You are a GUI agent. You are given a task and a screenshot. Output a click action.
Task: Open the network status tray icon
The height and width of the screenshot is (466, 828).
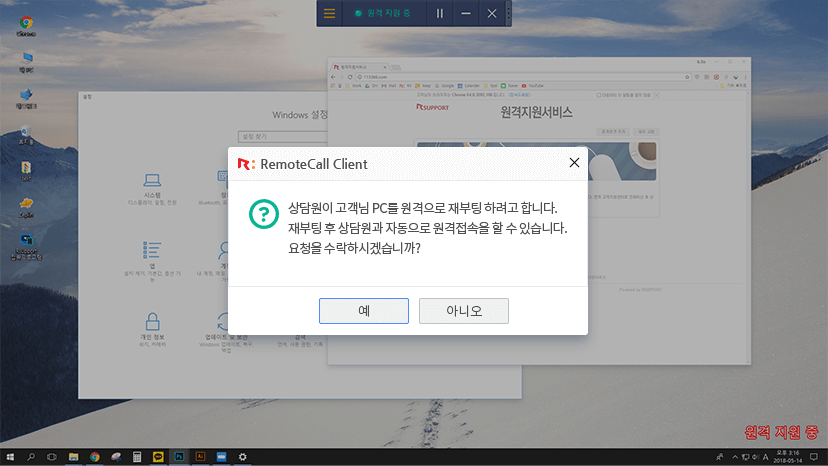click(745, 457)
